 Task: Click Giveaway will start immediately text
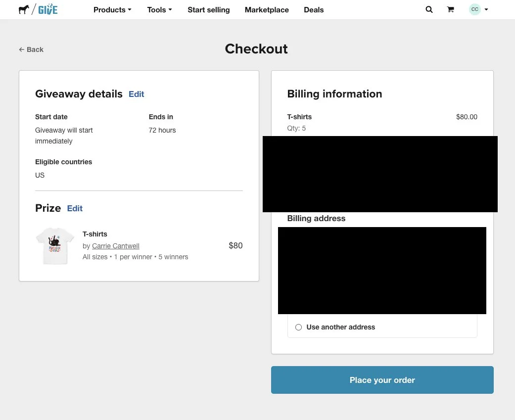pos(64,136)
